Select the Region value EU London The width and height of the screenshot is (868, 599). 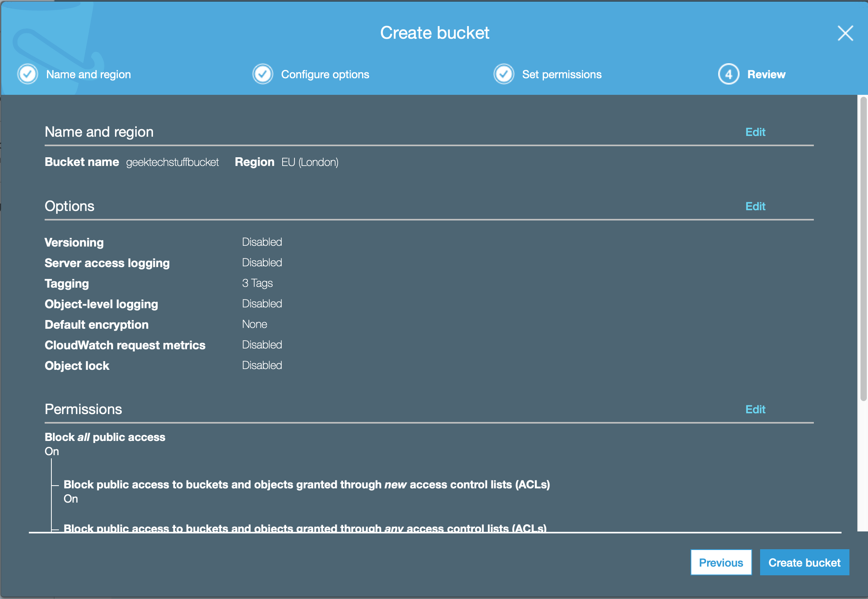point(310,162)
